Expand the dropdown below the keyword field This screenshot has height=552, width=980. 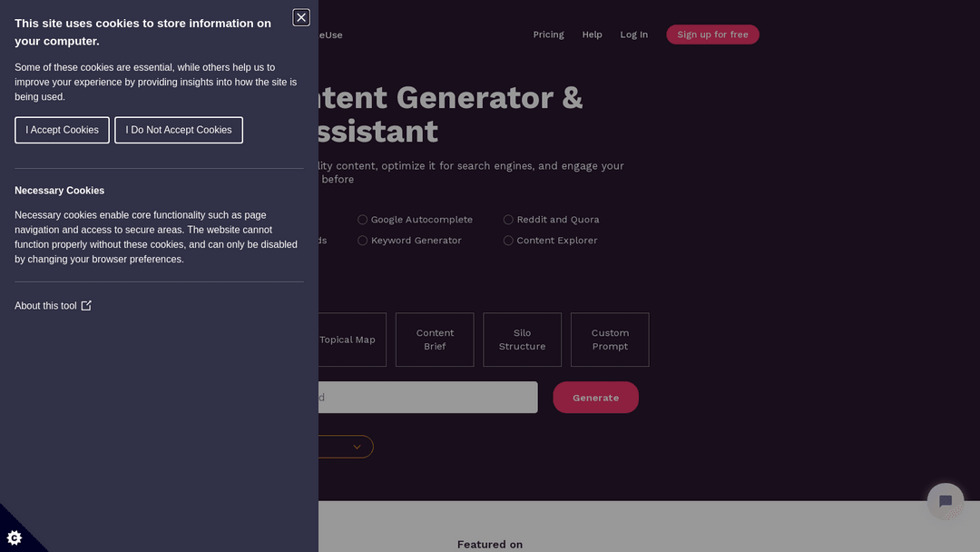[356, 447]
